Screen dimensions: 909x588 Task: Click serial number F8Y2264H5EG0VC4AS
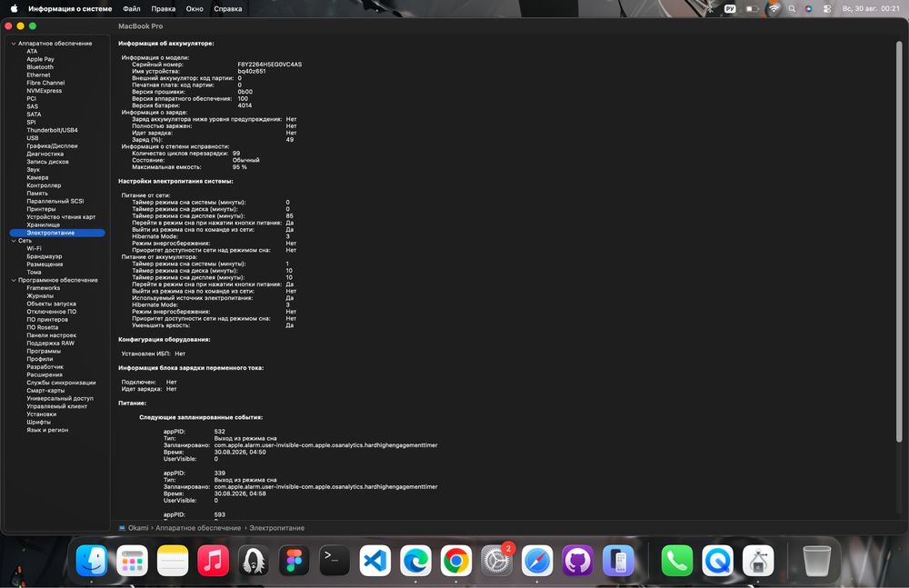coord(270,65)
